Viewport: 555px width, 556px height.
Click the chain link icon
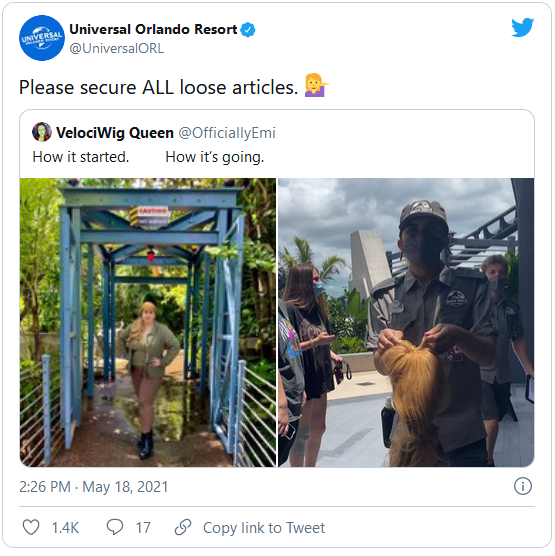183,527
